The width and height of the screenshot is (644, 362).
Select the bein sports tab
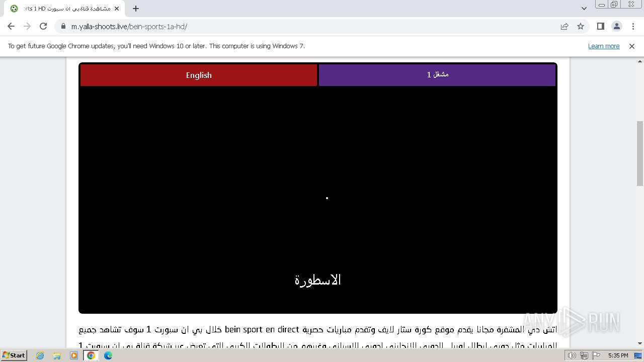(x=65, y=9)
